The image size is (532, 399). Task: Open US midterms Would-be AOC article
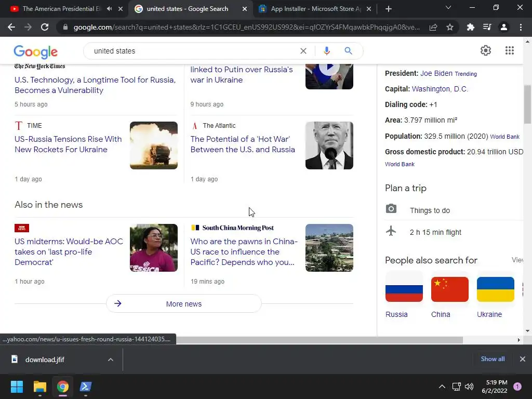click(69, 252)
